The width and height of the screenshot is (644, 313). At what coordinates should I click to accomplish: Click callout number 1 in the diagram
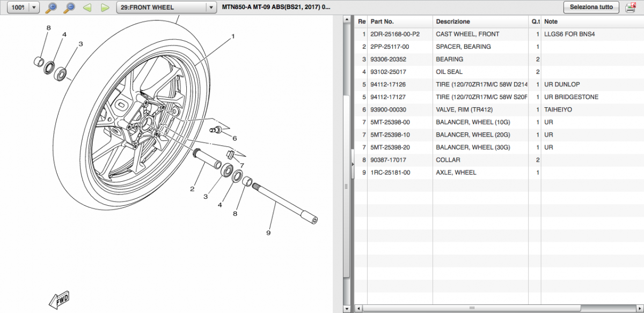coord(233,37)
